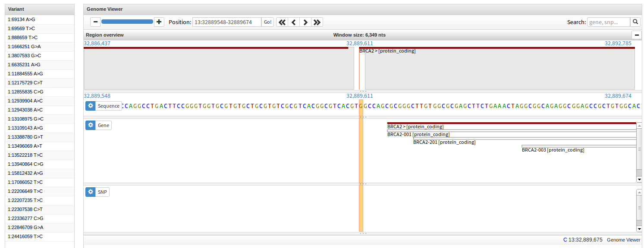The width and height of the screenshot is (644, 248).
Task: Click the Gene track label
Action: point(104,125)
